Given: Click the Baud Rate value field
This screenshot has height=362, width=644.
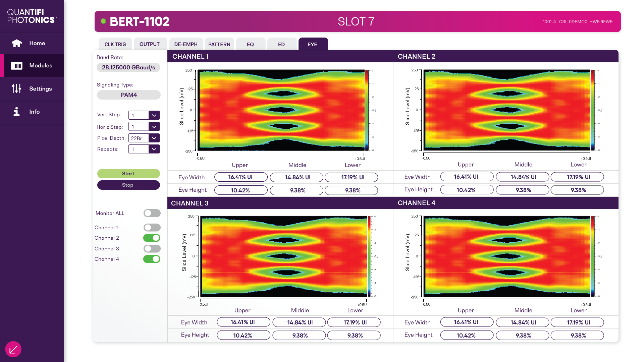Looking at the screenshot, I should click(x=128, y=67).
